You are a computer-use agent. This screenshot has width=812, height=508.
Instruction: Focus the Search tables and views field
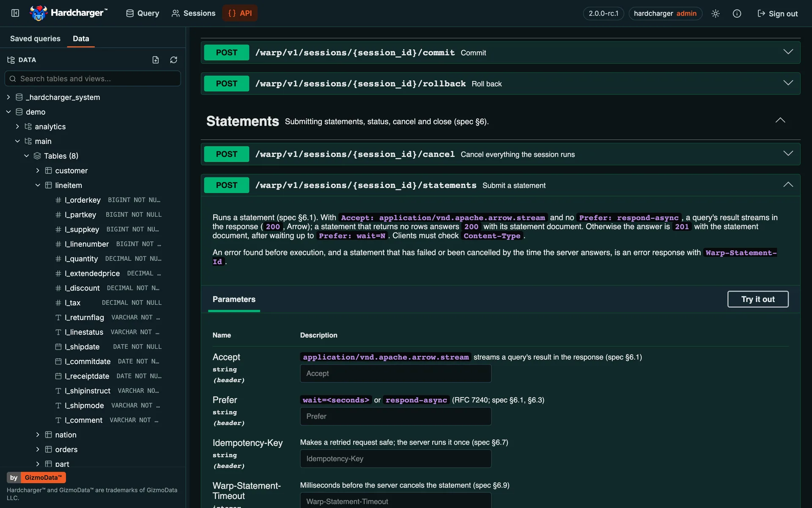pyautogui.click(x=93, y=79)
